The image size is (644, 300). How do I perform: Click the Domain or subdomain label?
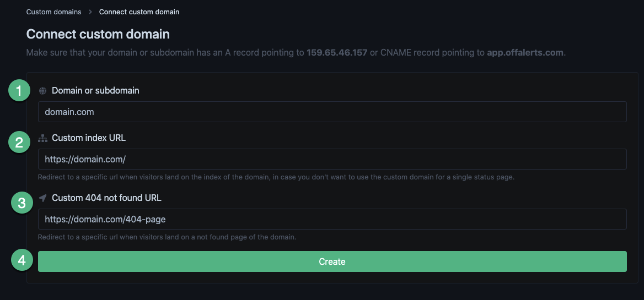click(x=95, y=90)
